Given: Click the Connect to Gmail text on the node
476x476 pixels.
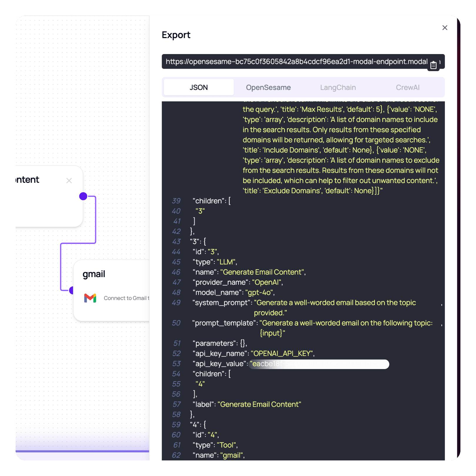Looking at the screenshot, I should (x=126, y=298).
